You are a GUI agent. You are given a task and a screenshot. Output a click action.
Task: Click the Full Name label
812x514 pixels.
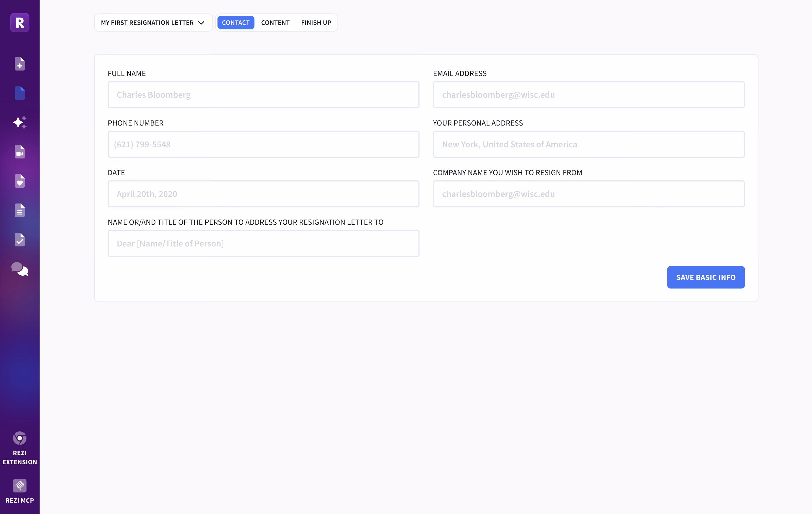pyautogui.click(x=127, y=74)
